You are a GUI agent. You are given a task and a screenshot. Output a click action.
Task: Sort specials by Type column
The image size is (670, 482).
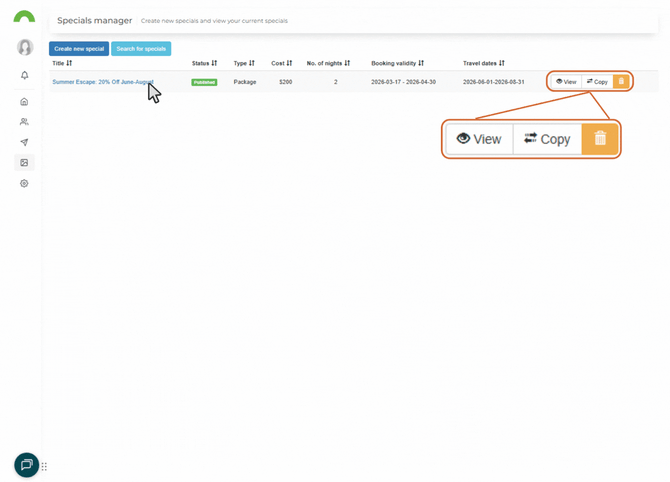[244, 63]
